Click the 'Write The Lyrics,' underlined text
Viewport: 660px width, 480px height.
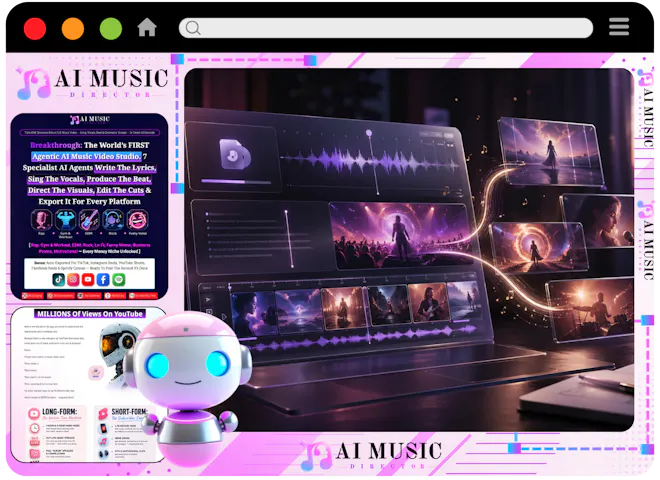pos(125,168)
